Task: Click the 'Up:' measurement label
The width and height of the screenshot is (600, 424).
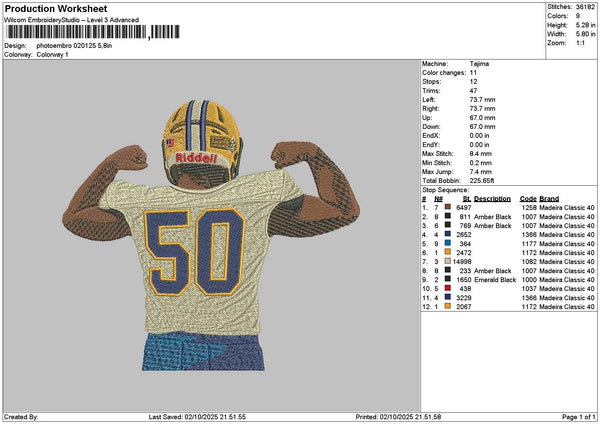Action: [427, 117]
